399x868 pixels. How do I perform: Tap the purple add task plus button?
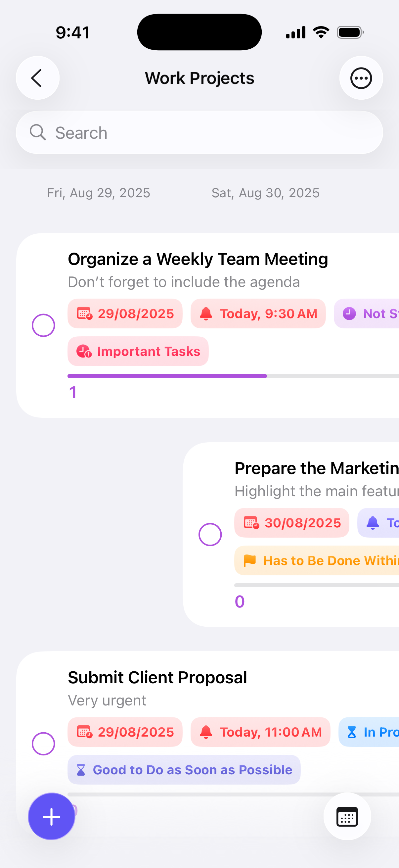pos(52,816)
